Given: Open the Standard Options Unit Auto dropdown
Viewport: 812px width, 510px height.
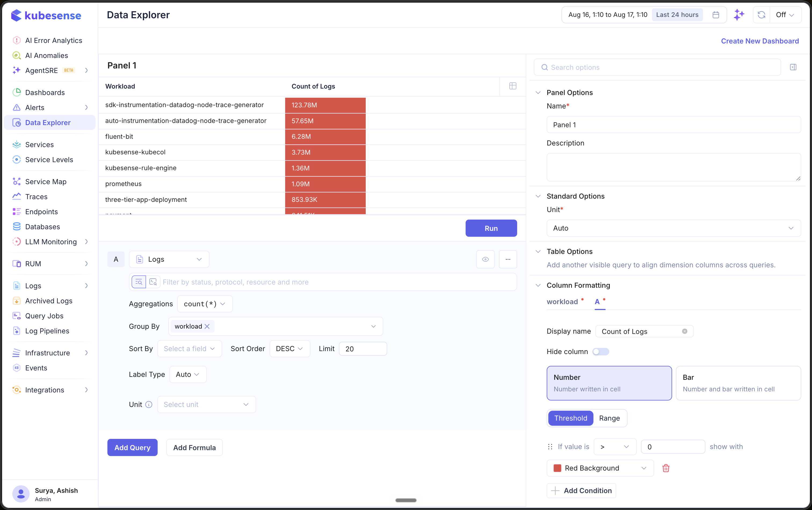Looking at the screenshot, I should point(673,228).
